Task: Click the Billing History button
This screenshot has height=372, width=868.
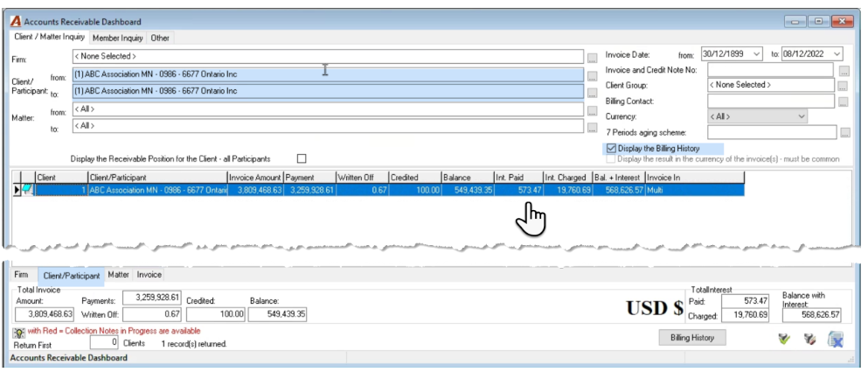Action: [x=692, y=338]
